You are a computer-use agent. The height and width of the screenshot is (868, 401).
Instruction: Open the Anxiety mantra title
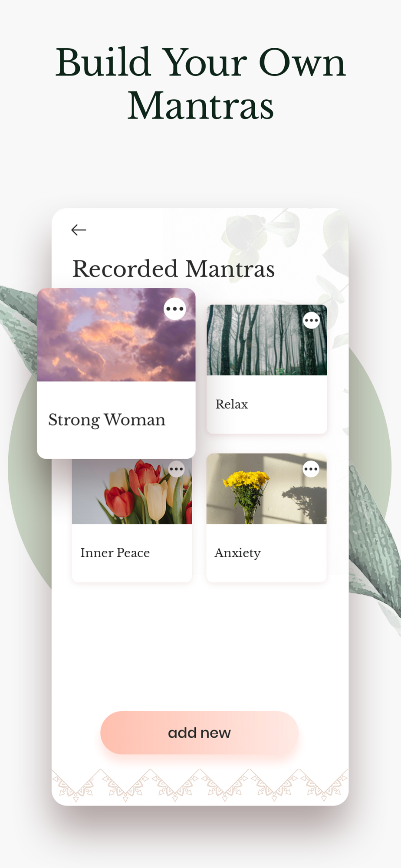click(x=238, y=553)
